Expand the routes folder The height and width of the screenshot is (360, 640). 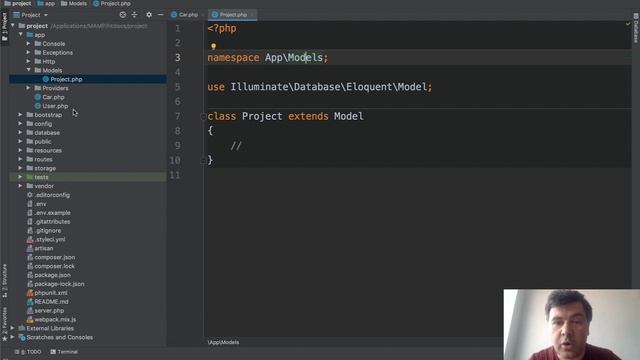[20, 159]
